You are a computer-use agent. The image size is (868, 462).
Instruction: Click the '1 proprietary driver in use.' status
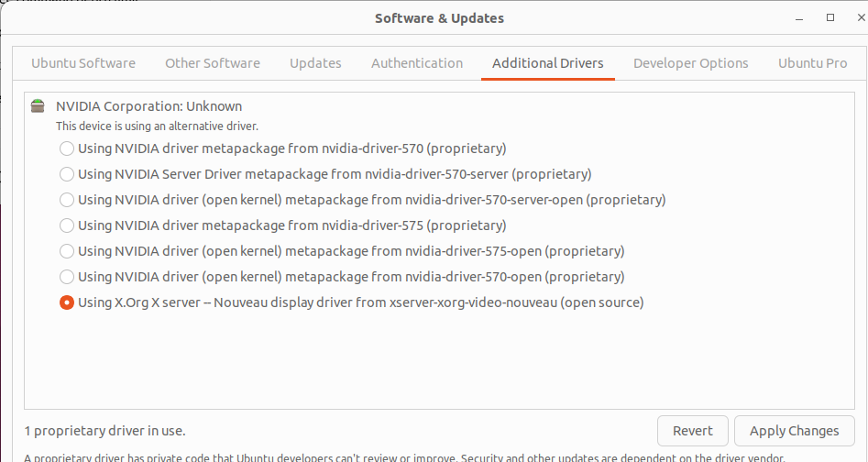[104, 431]
